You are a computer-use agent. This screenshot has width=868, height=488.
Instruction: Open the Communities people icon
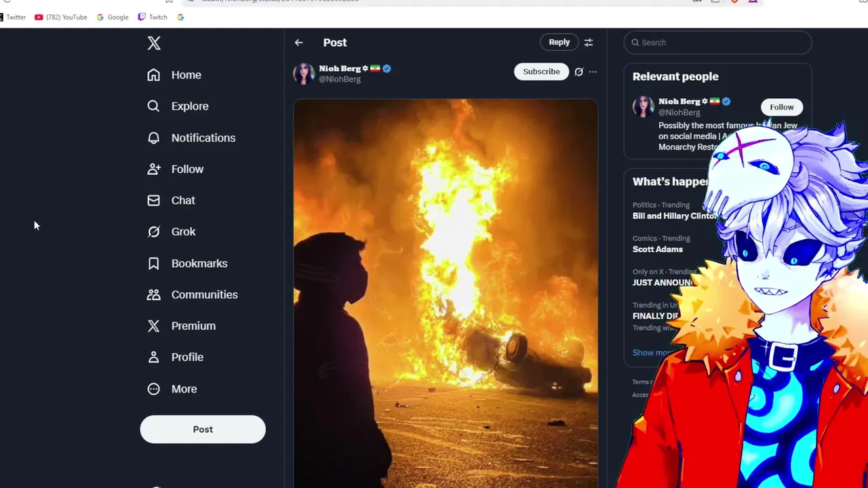point(154,294)
